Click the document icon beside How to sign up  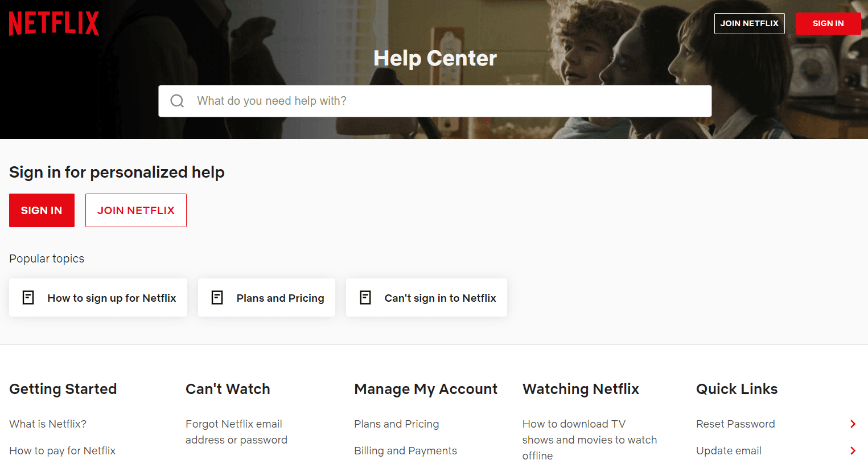tap(28, 297)
